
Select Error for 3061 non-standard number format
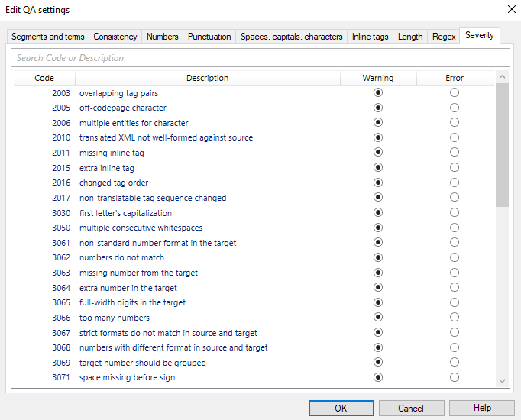pos(455,242)
